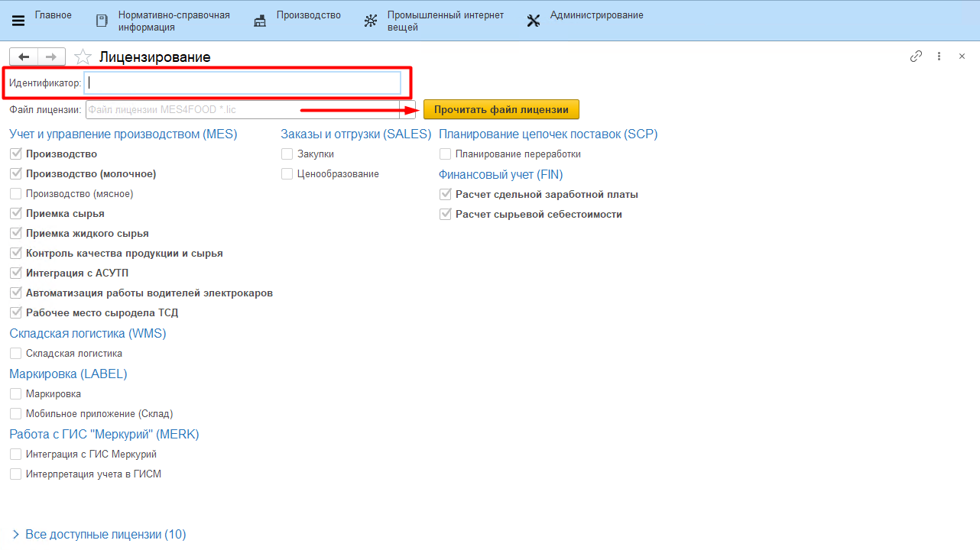Screen dimensions: 980x550
Task: Click the forward arrow navigation button
Action: click(51, 57)
